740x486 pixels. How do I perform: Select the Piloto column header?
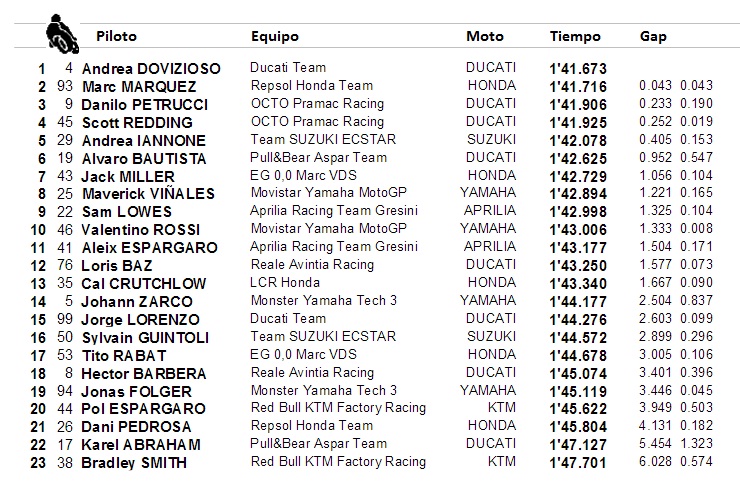pos(116,36)
